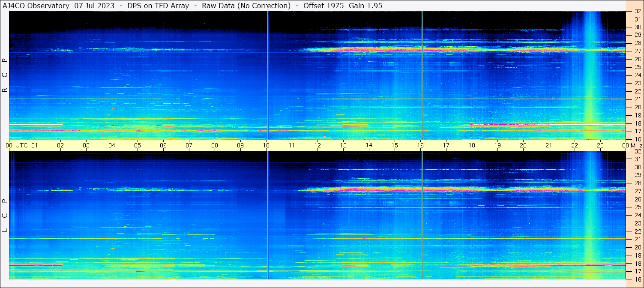The width and height of the screenshot is (644, 288).
Task: Click the AJ4CO Observatory title text
Action: 36,6
